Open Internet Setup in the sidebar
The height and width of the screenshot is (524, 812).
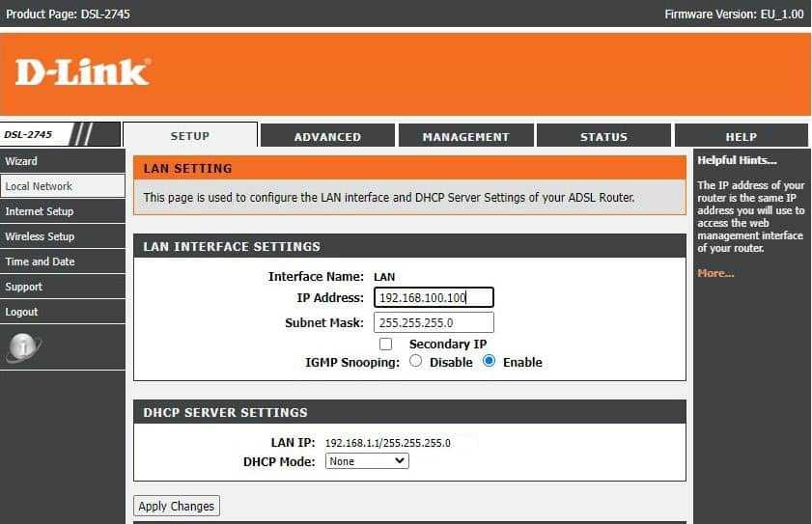click(x=62, y=211)
